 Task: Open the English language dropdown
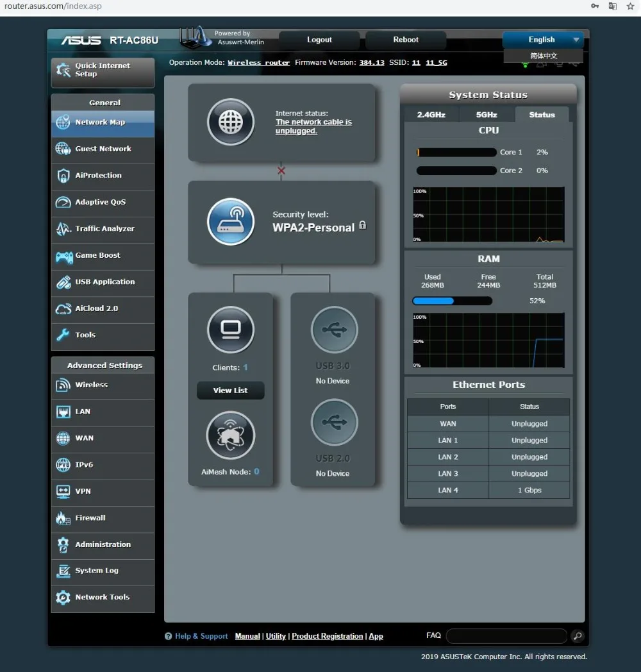(543, 39)
